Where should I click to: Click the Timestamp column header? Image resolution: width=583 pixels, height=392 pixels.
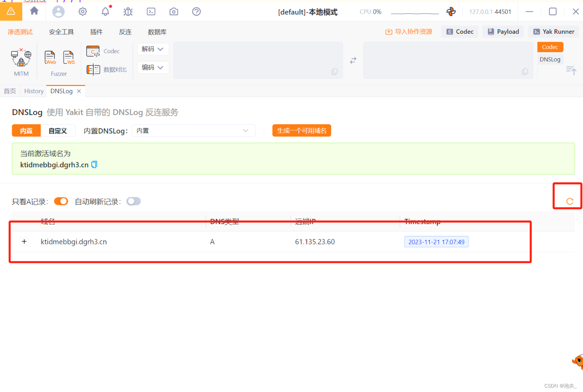point(422,222)
